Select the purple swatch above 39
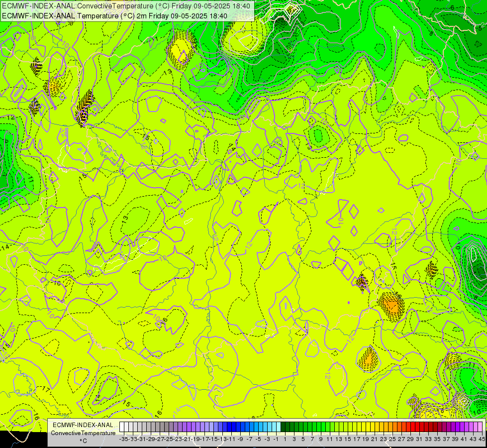The height and width of the screenshot is (448, 487). pos(454,427)
